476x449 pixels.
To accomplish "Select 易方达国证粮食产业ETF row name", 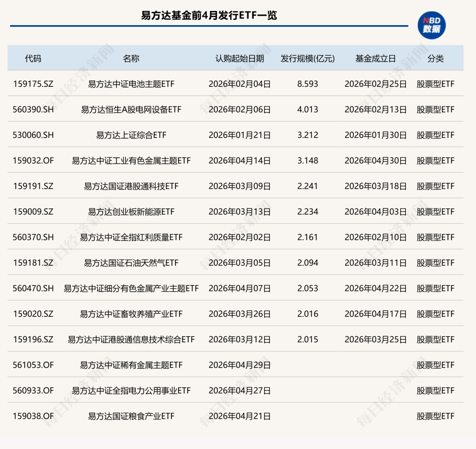I will coord(131,416).
